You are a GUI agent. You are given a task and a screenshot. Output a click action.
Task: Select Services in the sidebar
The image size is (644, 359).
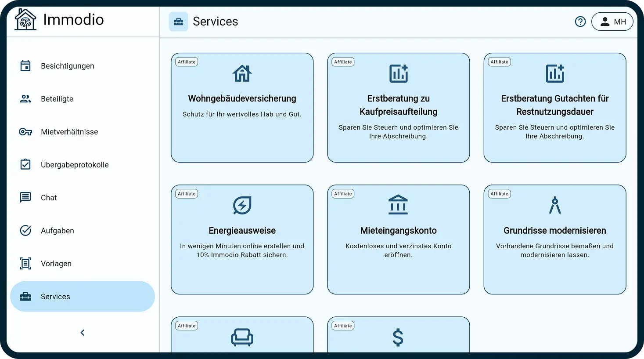coord(83,297)
